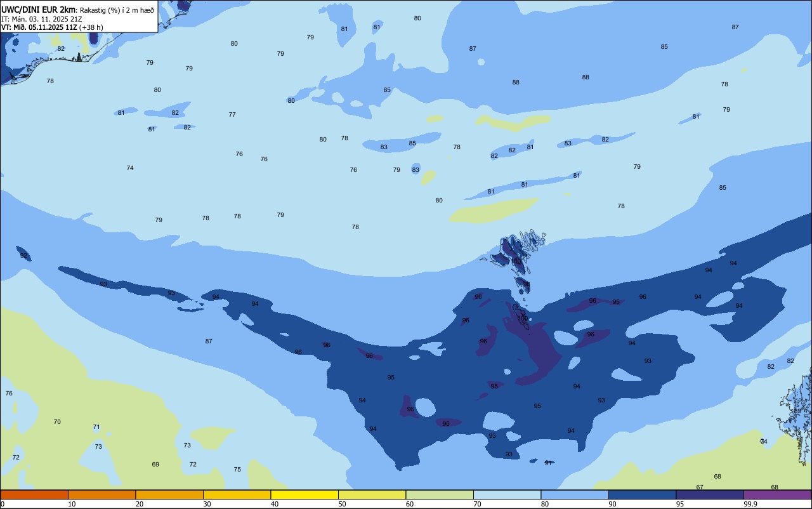Click the 'Rakastig (%) í 2 m hæð' label
812x509 pixels.
[x=117, y=10]
